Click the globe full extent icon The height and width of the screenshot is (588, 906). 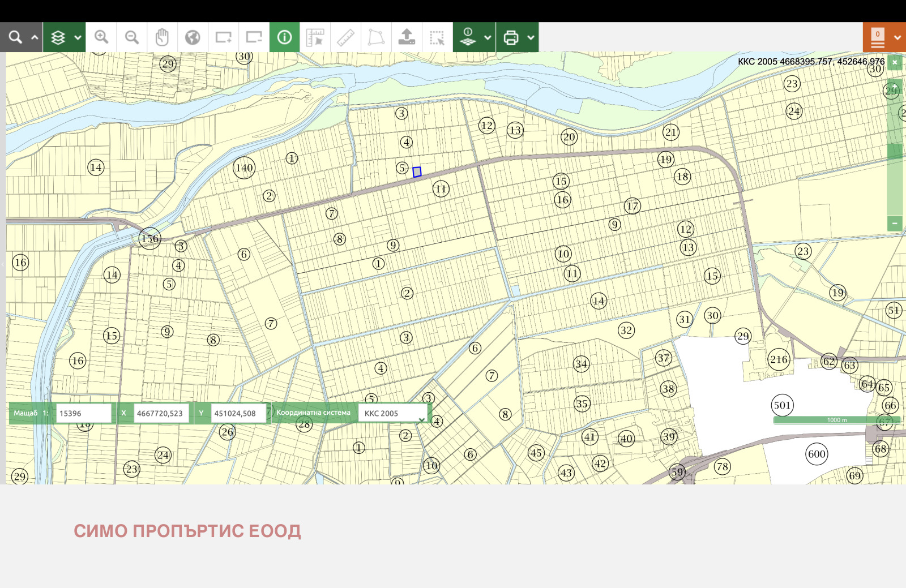(193, 37)
